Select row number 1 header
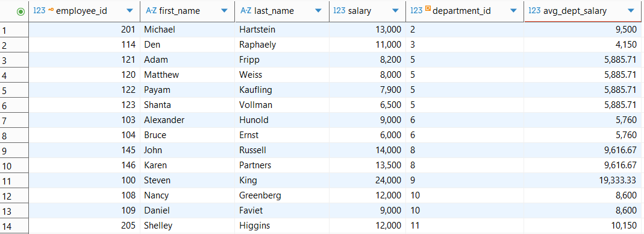 pyautogui.click(x=14, y=30)
